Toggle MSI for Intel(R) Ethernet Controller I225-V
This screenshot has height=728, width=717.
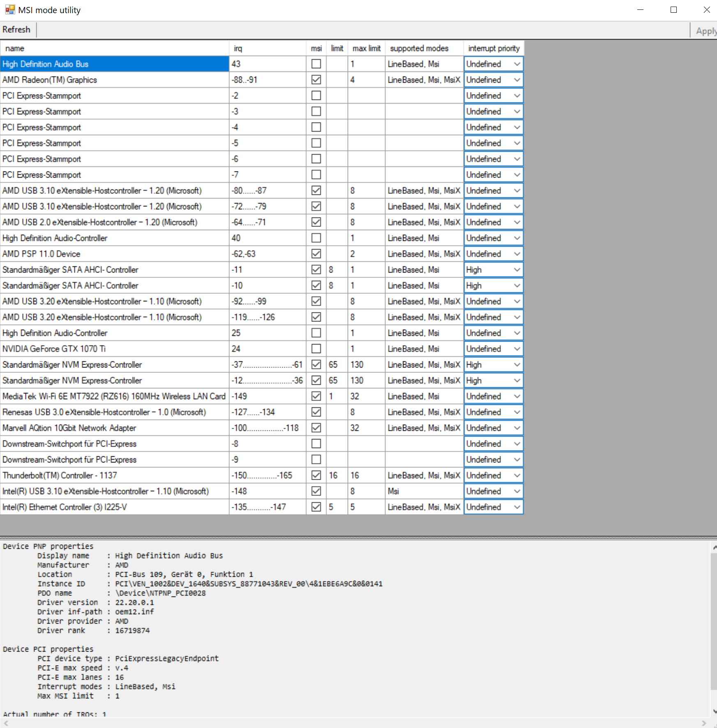click(316, 507)
